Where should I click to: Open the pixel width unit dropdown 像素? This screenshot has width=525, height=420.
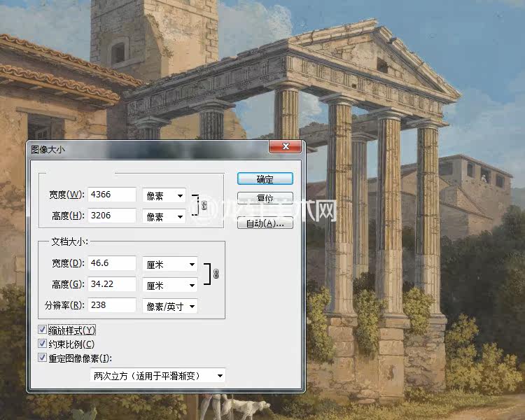click(x=164, y=195)
